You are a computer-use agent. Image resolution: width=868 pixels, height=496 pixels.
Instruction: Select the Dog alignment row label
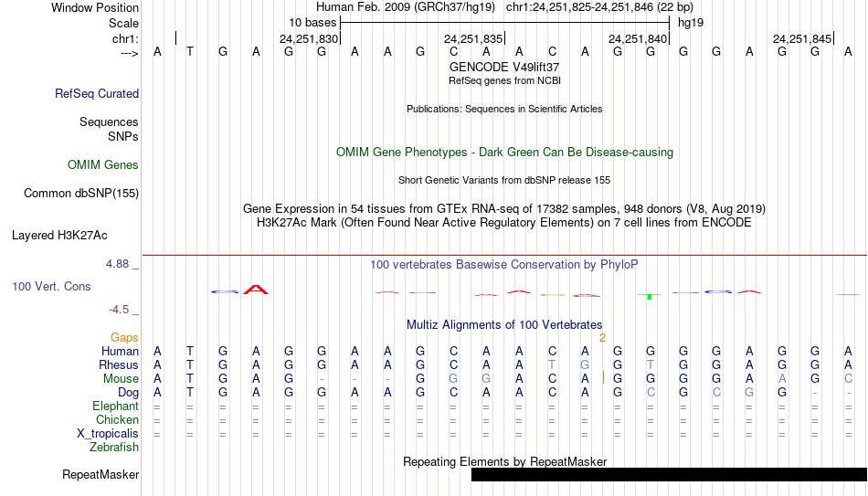(x=129, y=393)
